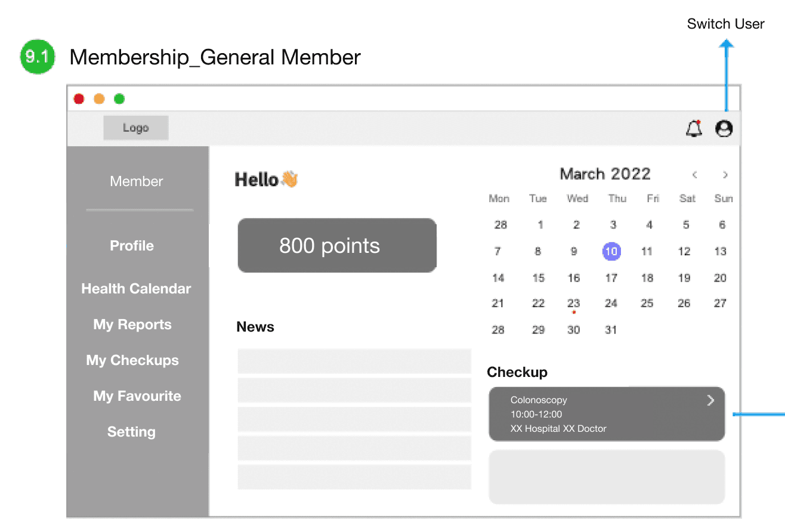This screenshot has height=532, width=785.
Task: Pick March 31 on the calendar
Action: (x=611, y=330)
